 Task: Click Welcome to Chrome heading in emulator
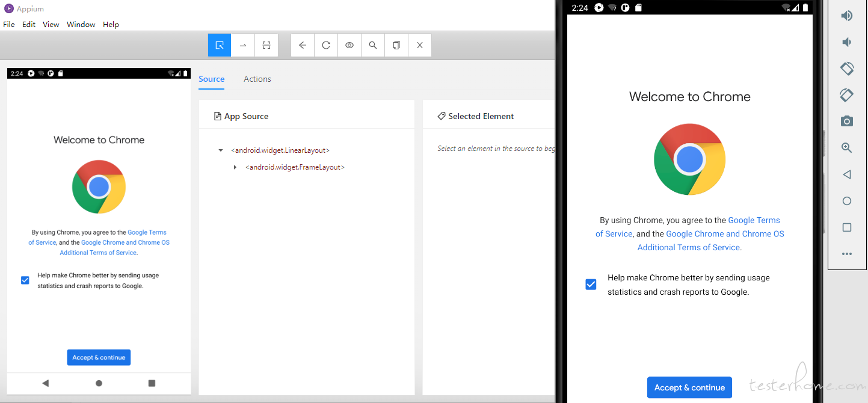click(690, 97)
